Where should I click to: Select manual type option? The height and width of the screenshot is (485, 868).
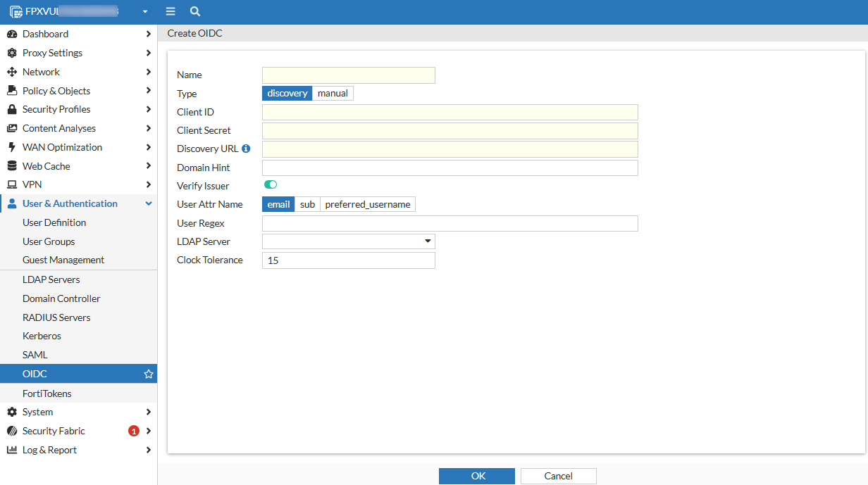[x=333, y=94]
